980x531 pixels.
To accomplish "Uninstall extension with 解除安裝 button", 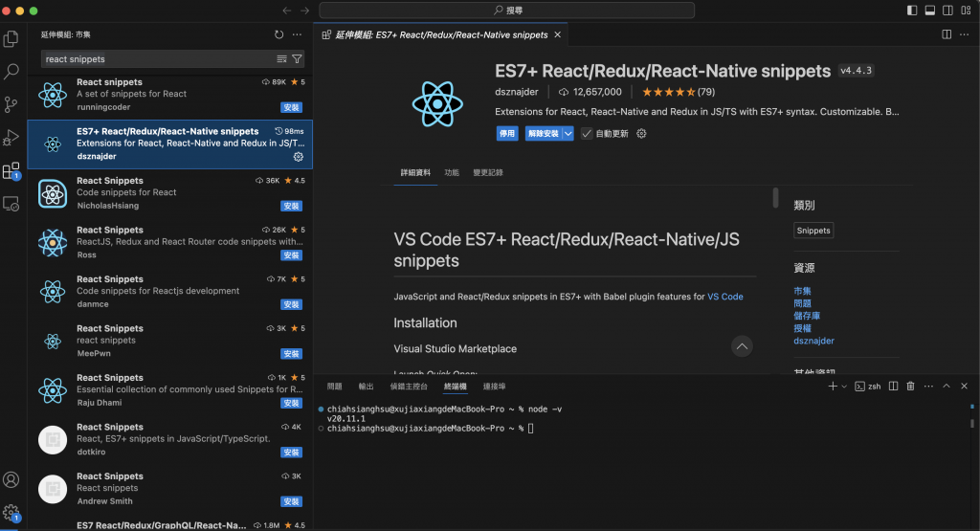I will (544, 134).
